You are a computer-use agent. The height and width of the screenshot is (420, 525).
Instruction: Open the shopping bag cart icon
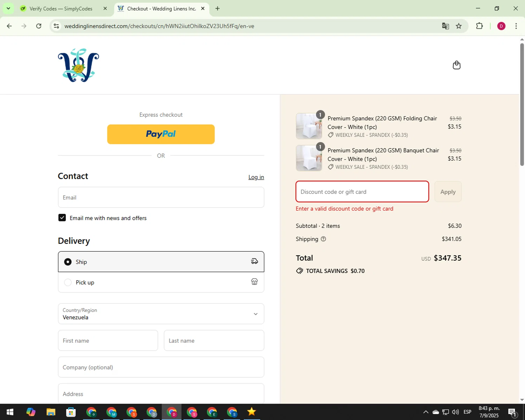456,65
